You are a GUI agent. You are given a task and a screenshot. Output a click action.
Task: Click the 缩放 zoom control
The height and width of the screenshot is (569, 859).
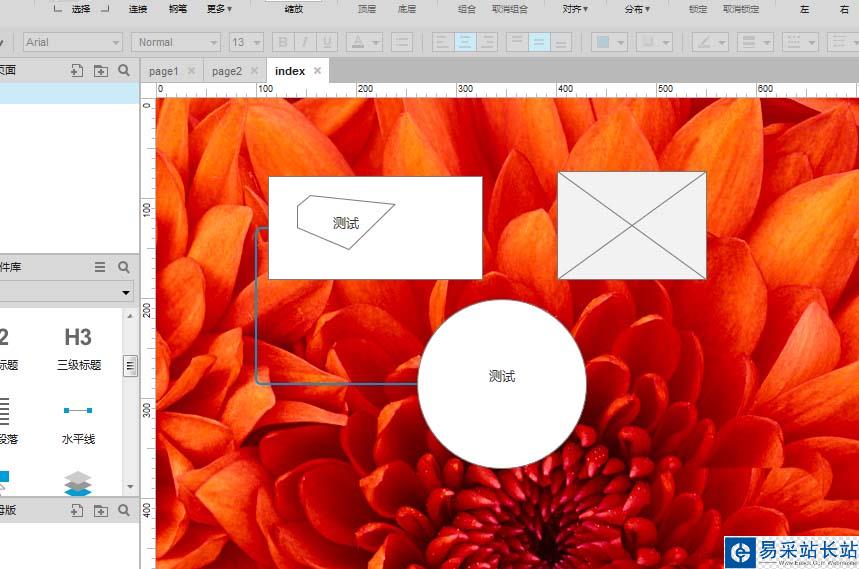[x=294, y=9]
